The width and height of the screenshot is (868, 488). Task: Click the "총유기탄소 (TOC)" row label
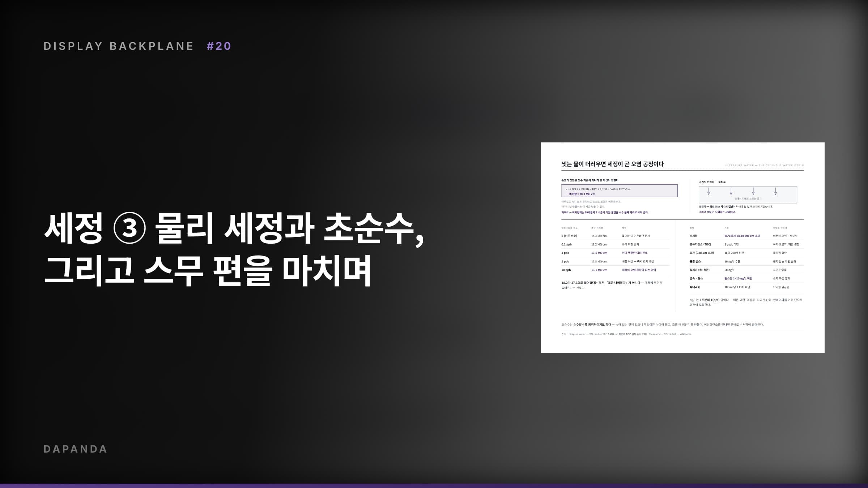coord(700,244)
